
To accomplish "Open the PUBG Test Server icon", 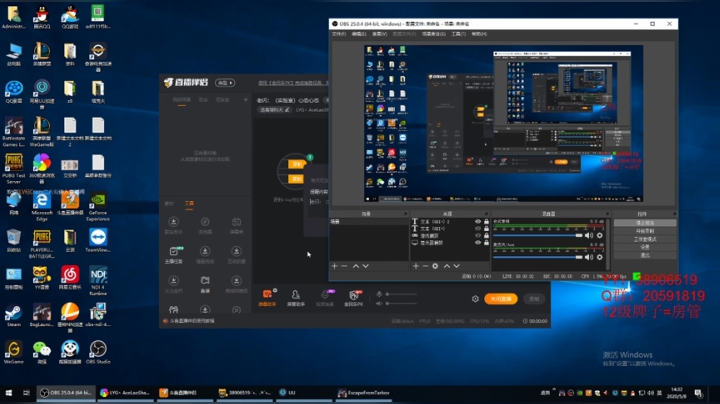I will pos(14,169).
